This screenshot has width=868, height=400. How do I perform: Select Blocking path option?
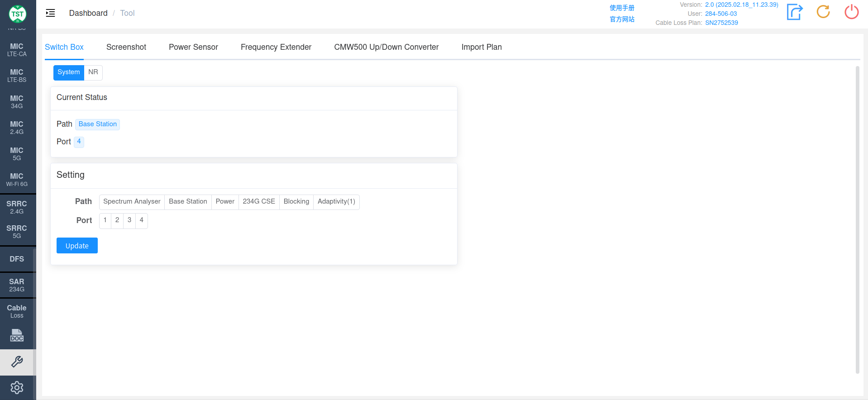296,202
